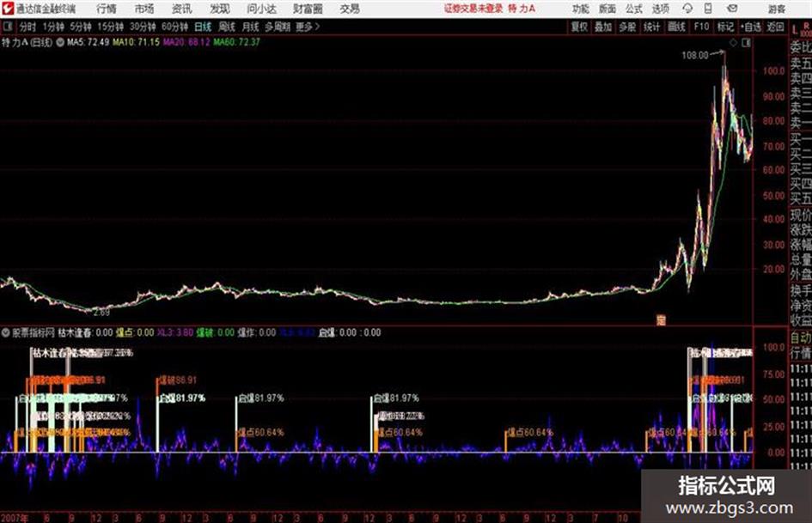The height and width of the screenshot is (523, 812).
Task: Click the 2.69 low price label
Action: click(101, 313)
